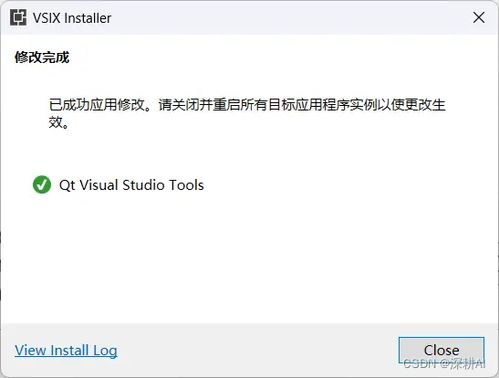Click the green success checkmark icon
This screenshot has height=378, width=499.
42,185
